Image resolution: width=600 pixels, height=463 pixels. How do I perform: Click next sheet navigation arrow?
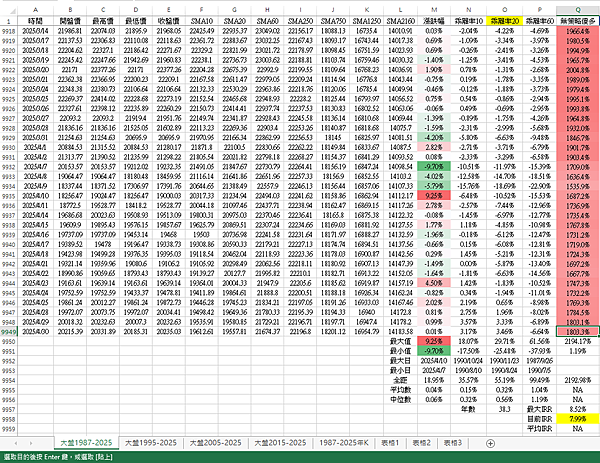coord(31,443)
